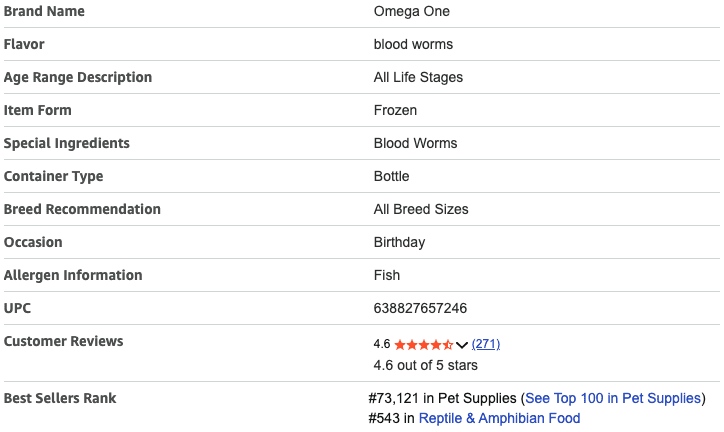This screenshot has height=432, width=724.
Task: Click the Birthday occasion value
Action: point(399,242)
